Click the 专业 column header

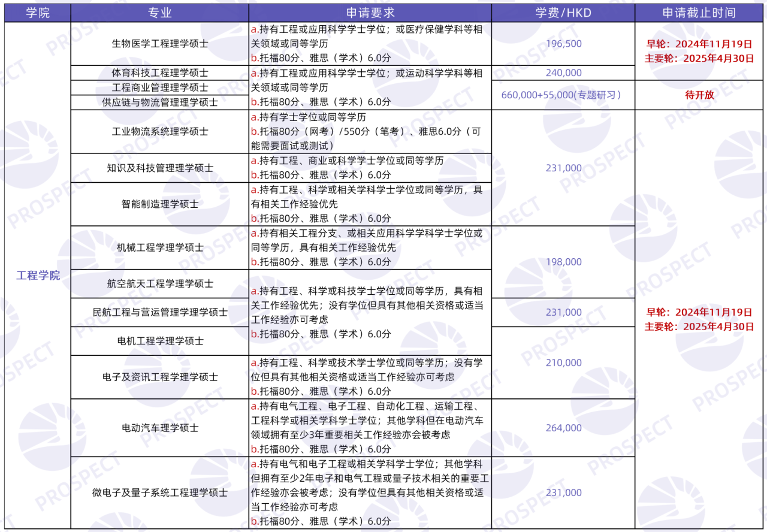tap(160, 13)
